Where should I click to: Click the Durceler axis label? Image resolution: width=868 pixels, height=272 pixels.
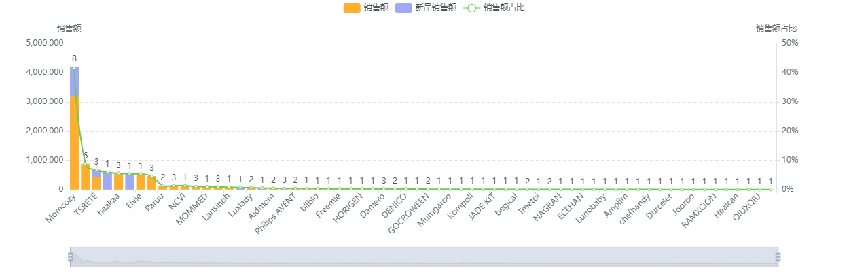point(659,207)
